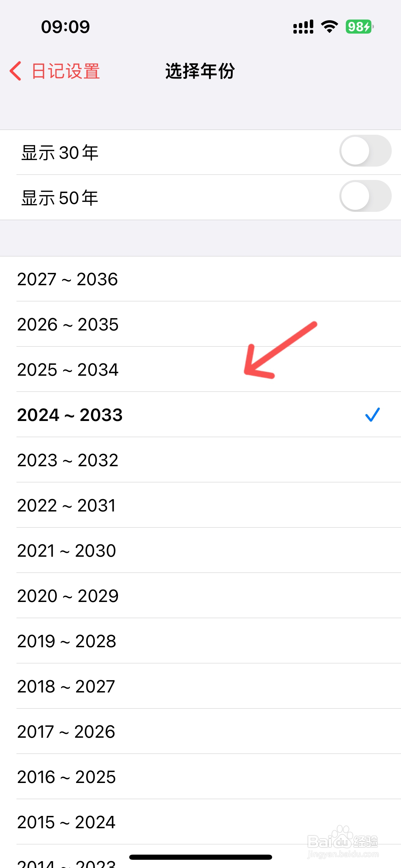
Task: Select the 2017 ~ 2026 range
Action: click(200, 732)
